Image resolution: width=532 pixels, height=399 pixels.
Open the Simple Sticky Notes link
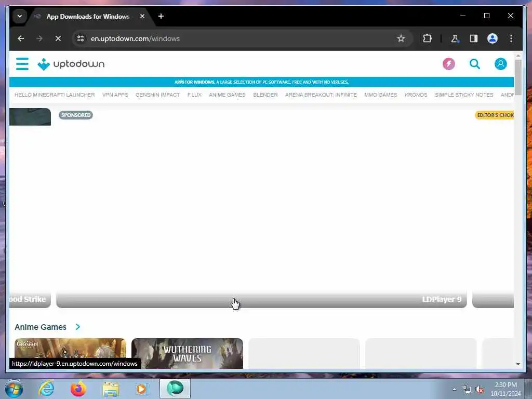(x=464, y=95)
